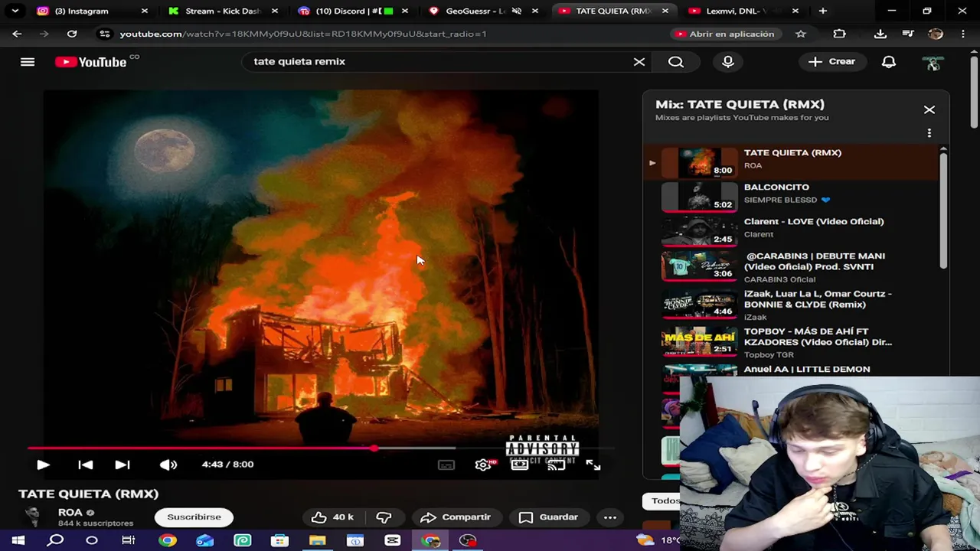Open the taskbar search

[55, 541]
